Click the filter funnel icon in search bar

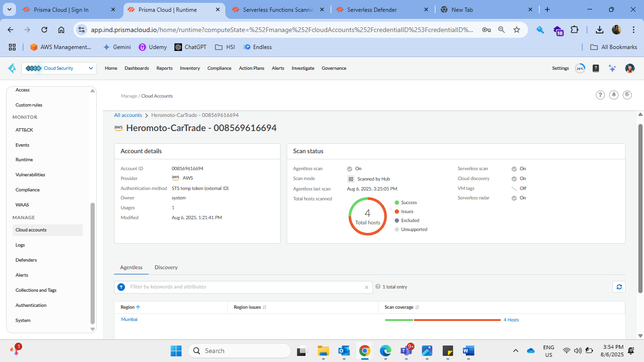(121, 287)
